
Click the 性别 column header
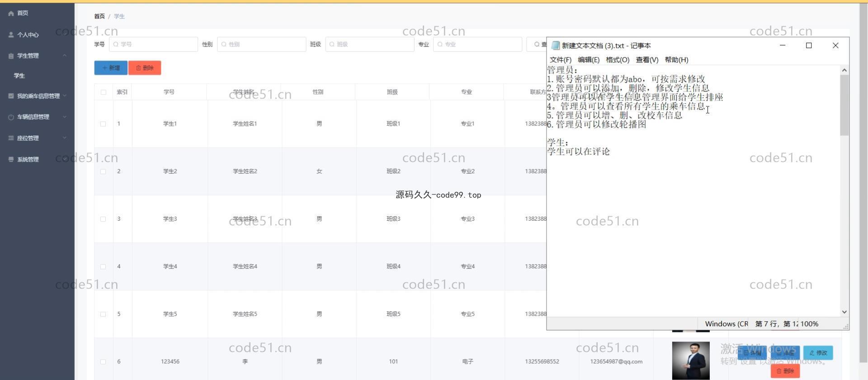[x=318, y=92]
